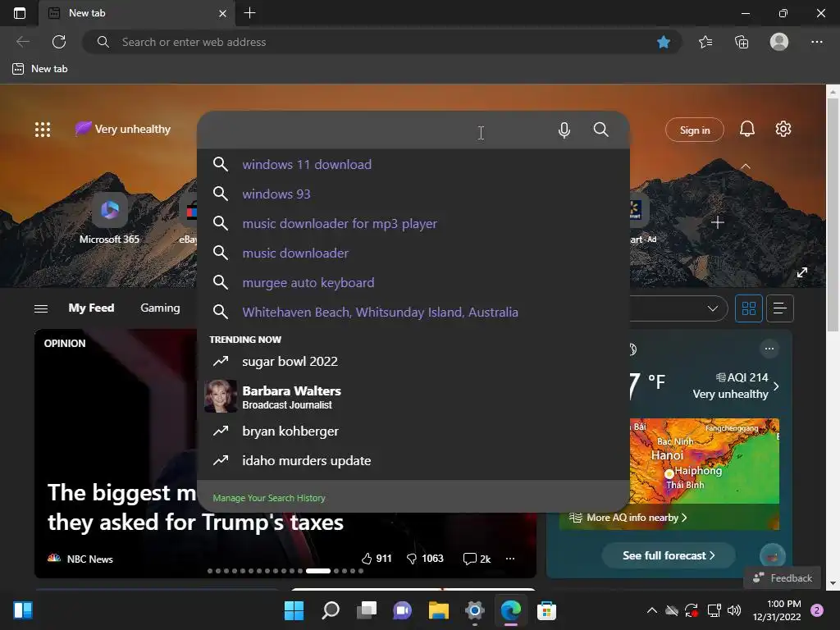Select the highlighted carousel slide indicator

click(x=317, y=571)
